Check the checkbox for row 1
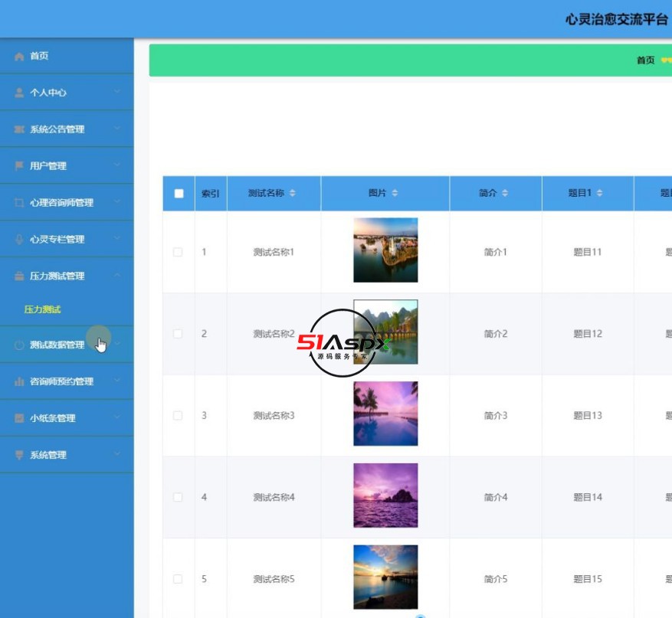The image size is (672, 618). pyautogui.click(x=178, y=252)
